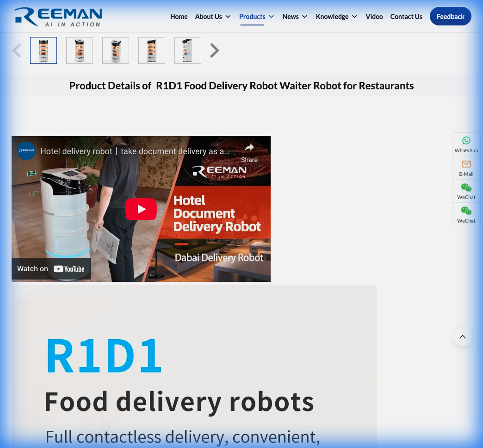Click the scroll-to-top arrow button

click(463, 337)
